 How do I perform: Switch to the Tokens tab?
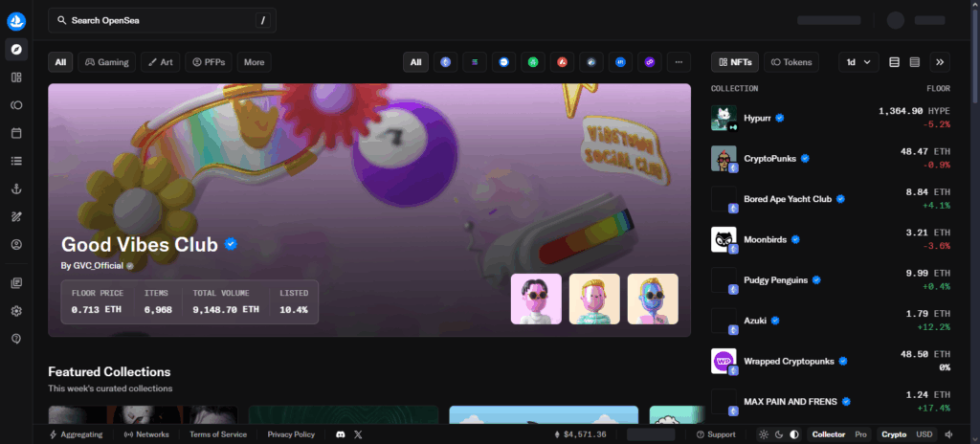791,62
